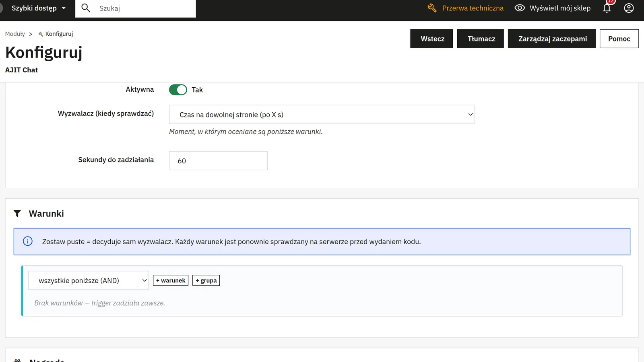Open the user account profile icon
The height and width of the screenshot is (362, 644).
[629, 8]
